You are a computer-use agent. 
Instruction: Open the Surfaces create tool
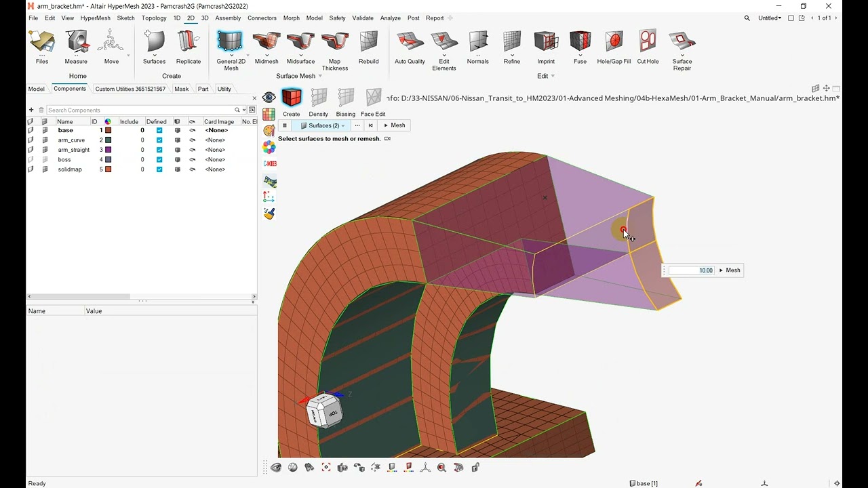click(x=154, y=47)
